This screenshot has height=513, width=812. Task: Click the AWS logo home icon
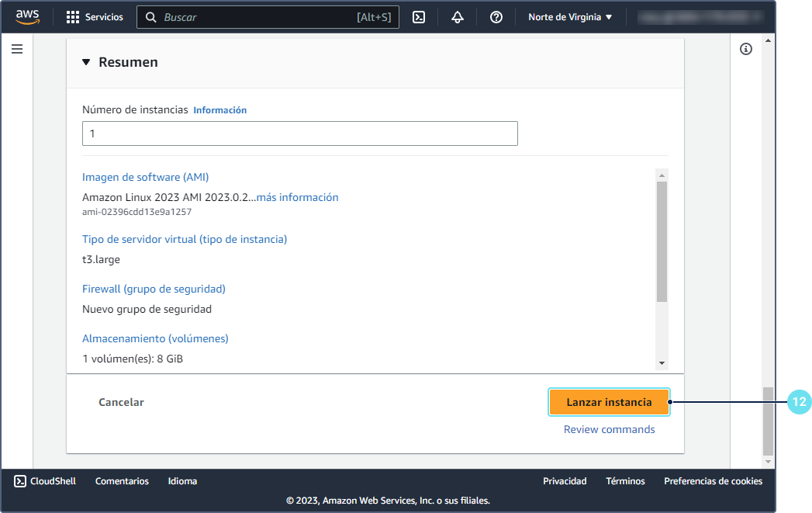27,17
